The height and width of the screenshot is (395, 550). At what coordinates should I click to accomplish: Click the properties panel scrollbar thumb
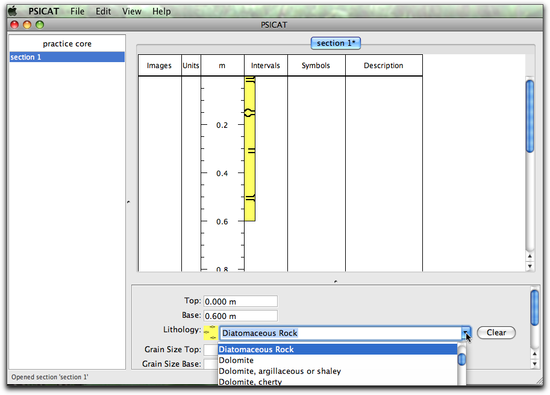535,308
